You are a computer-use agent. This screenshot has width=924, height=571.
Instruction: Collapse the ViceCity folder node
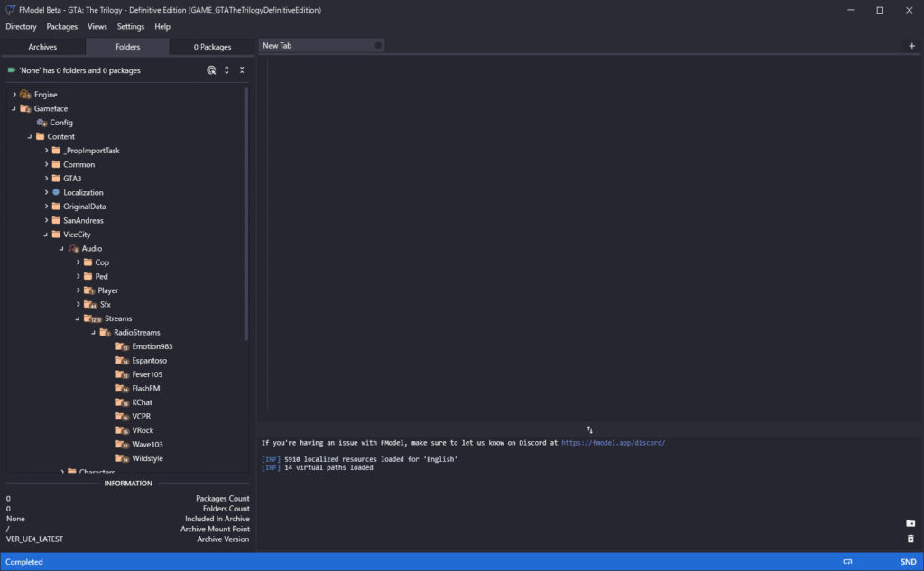pos(46,235)
